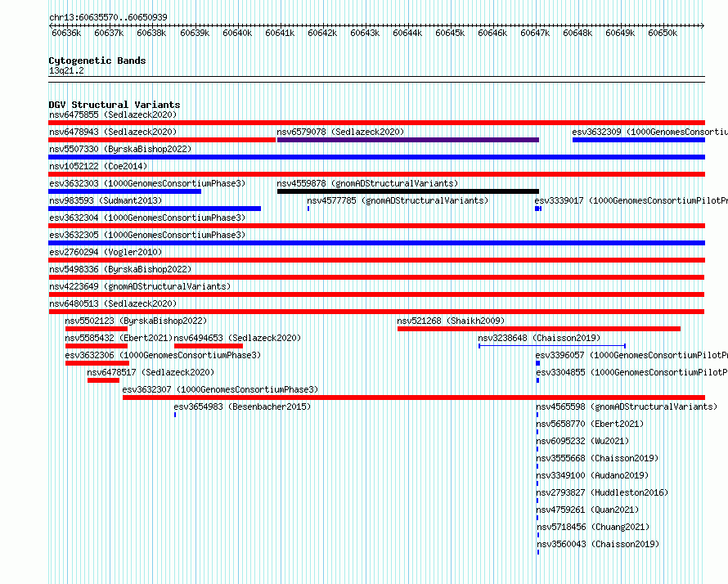Open esv3632304 (1000GenomesConsortiumPhase3) label
728x584 pixels.
click(x=147, y=218)
